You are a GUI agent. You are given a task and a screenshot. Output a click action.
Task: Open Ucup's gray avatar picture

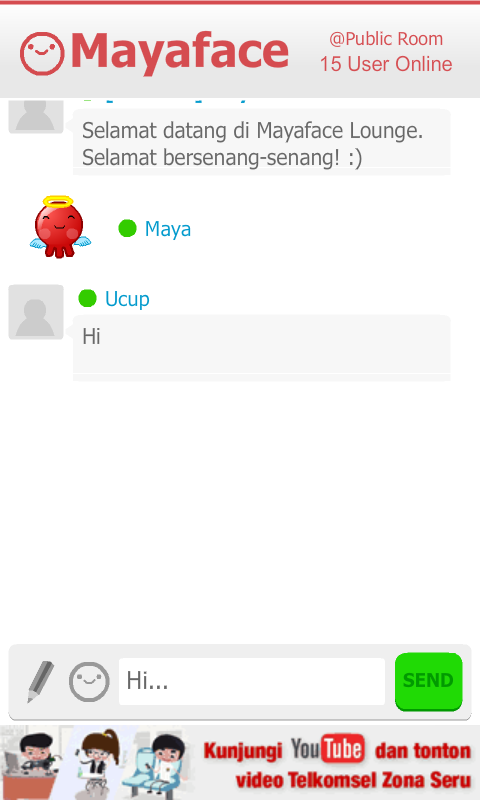coord(36,312)
